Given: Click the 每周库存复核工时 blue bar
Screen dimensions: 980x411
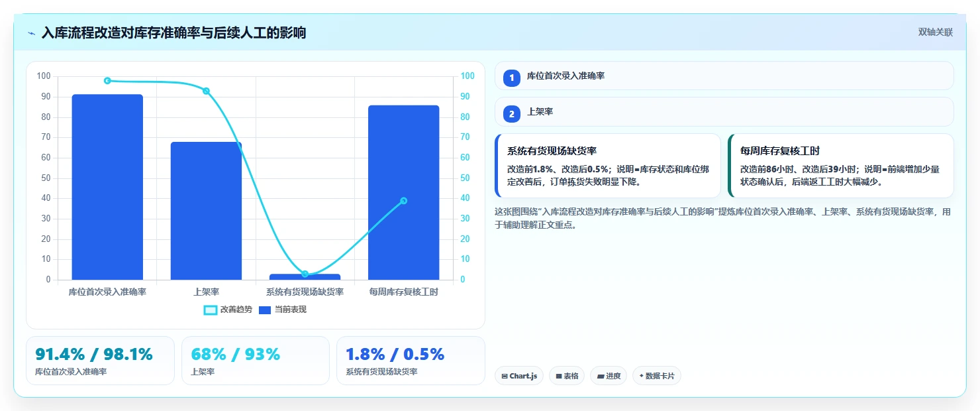Looking at the screenshot, I should pos(403,192).
